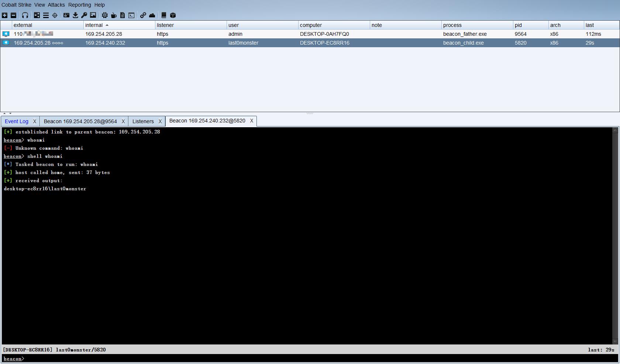Viewport: 620px width, 364px height.
Task: Sort by note column header
Action: (406, 25)
